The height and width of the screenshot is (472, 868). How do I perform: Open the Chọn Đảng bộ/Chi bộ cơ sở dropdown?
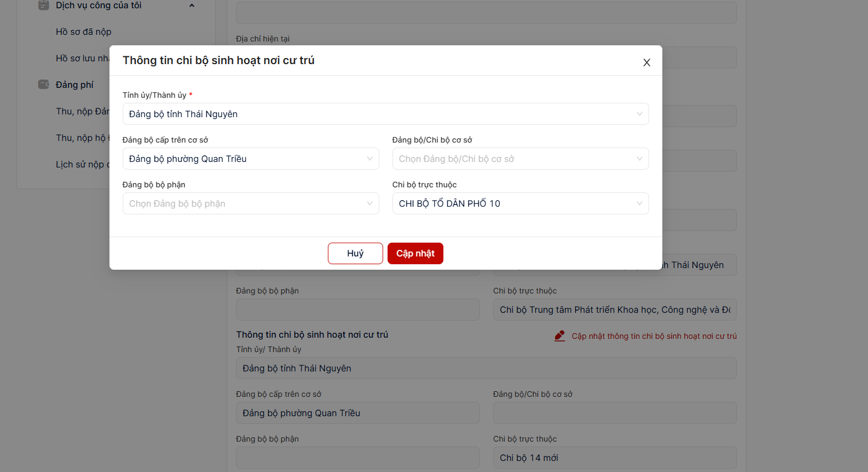coord(520,159)
